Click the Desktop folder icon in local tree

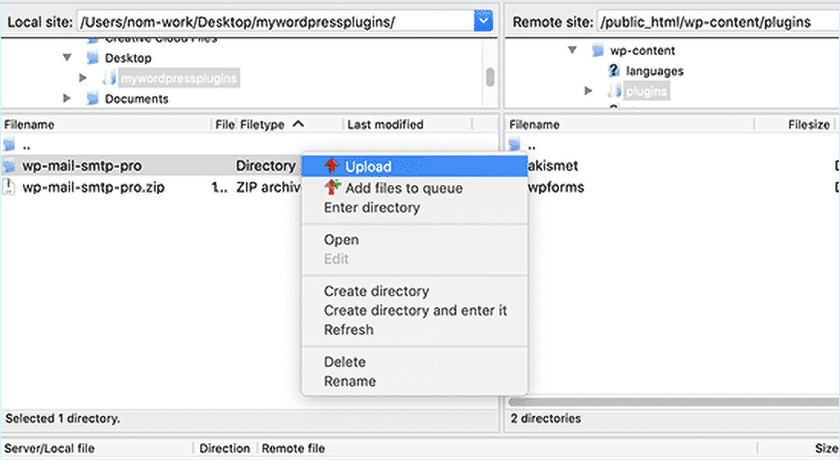coord(92,58)
